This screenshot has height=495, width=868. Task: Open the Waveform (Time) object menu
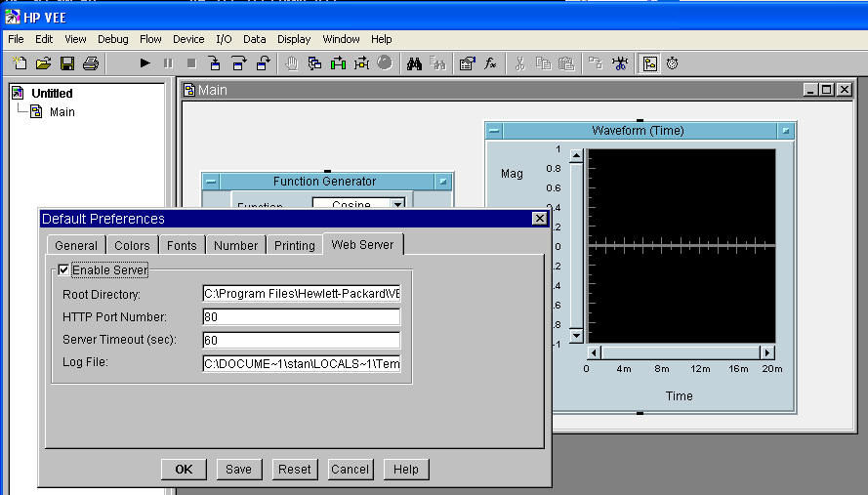495,131
